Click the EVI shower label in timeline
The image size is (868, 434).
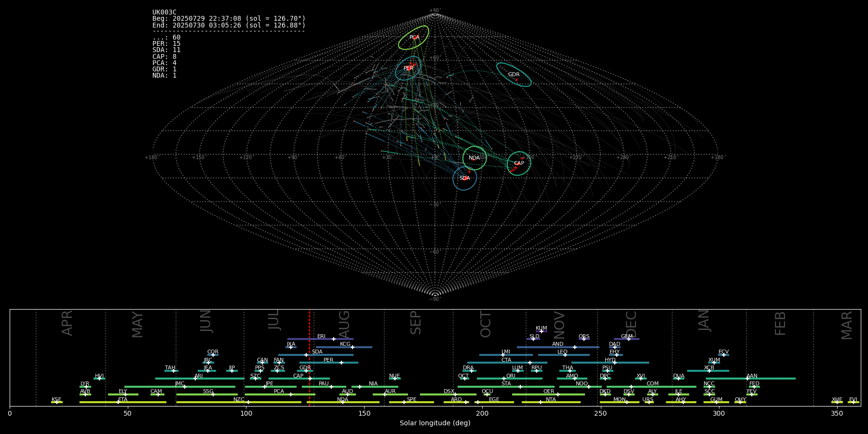pyautogui.click(x=853, y=400)
